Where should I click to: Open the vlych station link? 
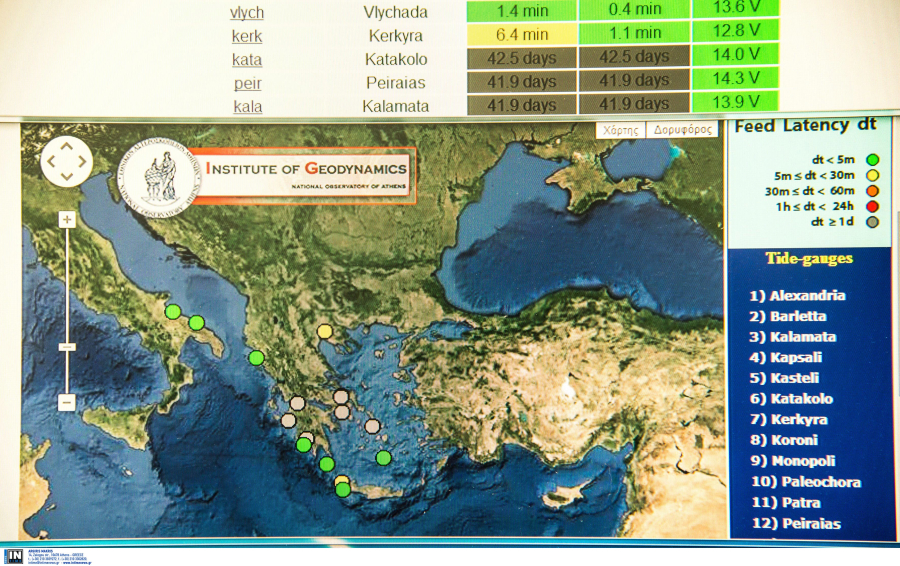click(247, 12)
